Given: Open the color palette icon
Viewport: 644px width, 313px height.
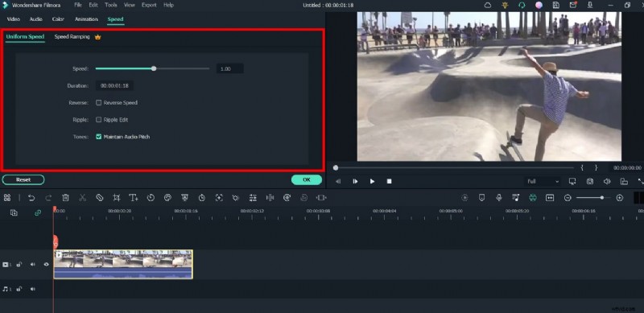Looking at the screenshot, I should (167, 198).
